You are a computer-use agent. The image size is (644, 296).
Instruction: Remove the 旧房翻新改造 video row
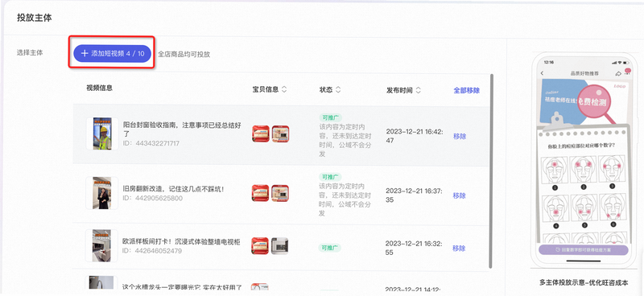[x=459, y=195]
